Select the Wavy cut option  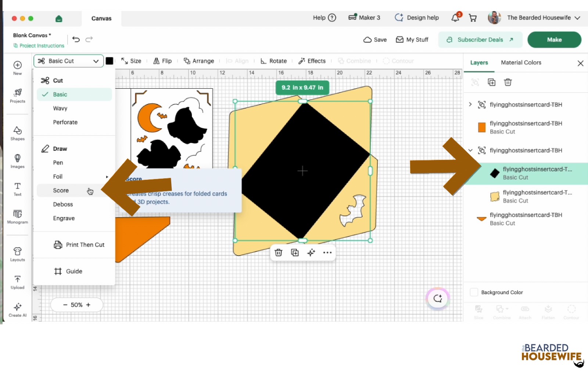coord(60,108)
